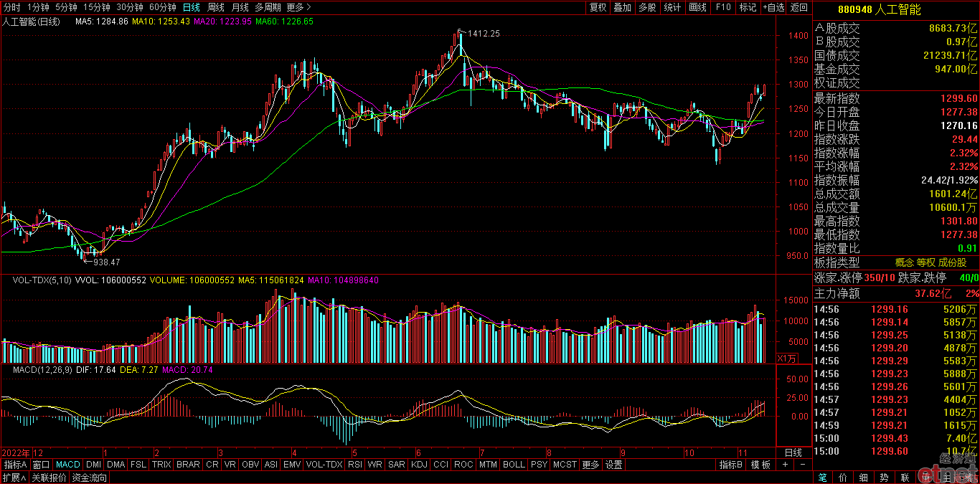Click the 938.47 low price marker on chart
The image size is (980, 484).
tap(107, 262)
